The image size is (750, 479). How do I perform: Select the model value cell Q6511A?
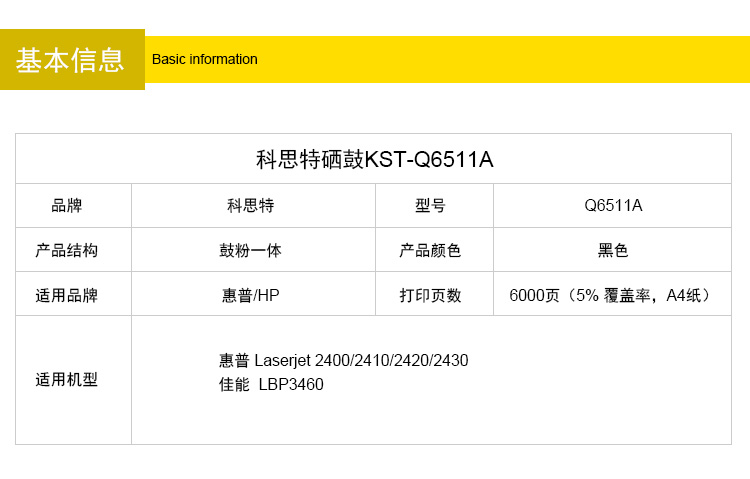613,206
